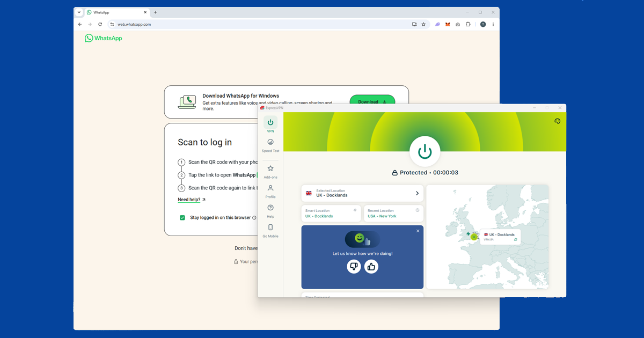The width and height of the screenshot is (644, 338).
Task: Open a new tab in Chrome
Action: tap(156, 12)
